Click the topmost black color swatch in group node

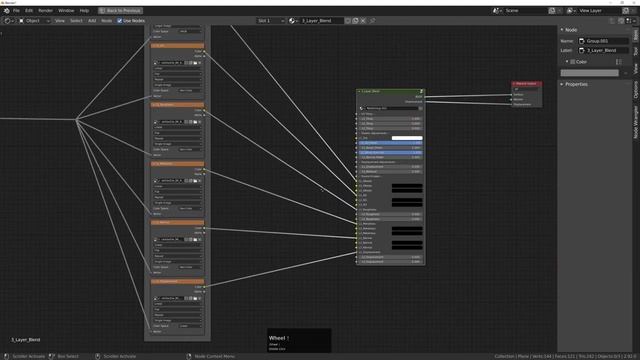(407, 186)
